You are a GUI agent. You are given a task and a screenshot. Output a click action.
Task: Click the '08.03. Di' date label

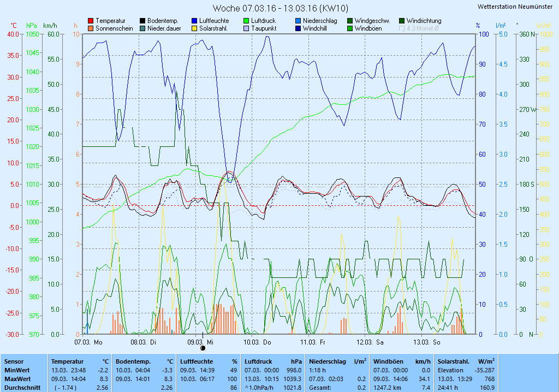144,342
